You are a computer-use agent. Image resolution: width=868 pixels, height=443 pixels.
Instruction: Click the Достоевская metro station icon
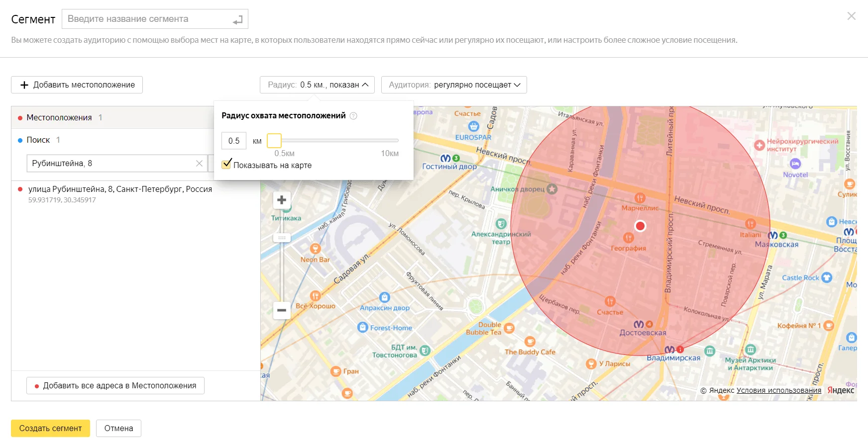[x=639, y=324]
